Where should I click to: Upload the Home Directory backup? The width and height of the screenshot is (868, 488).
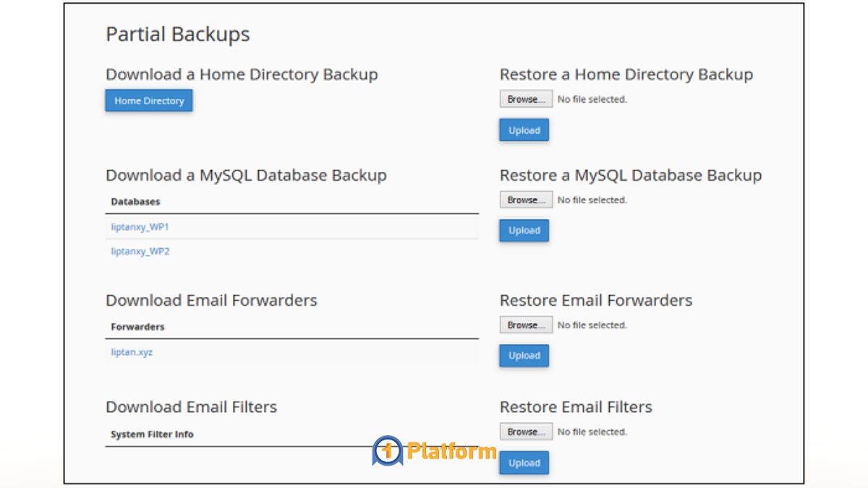tap(524, 130)
